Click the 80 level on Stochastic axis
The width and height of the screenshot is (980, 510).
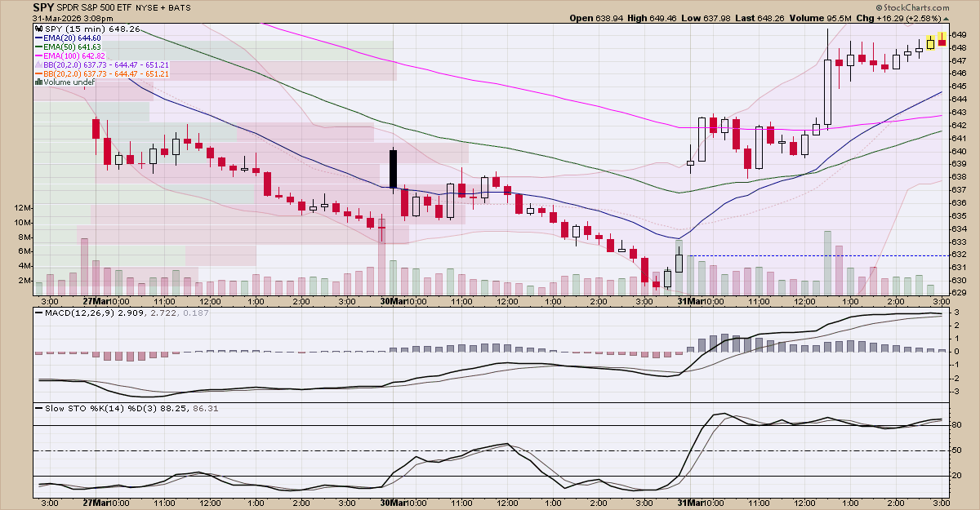click(957, 425)
